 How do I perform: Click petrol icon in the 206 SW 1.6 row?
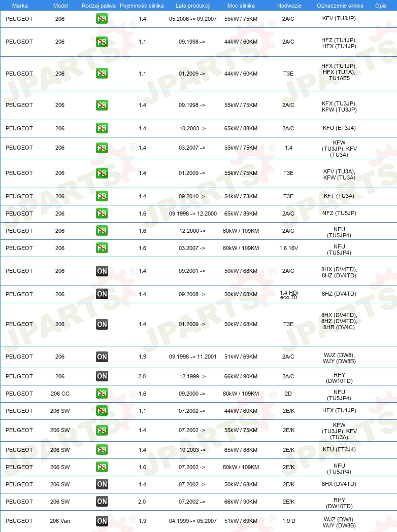pyautogui.click(x=102, y=467)
